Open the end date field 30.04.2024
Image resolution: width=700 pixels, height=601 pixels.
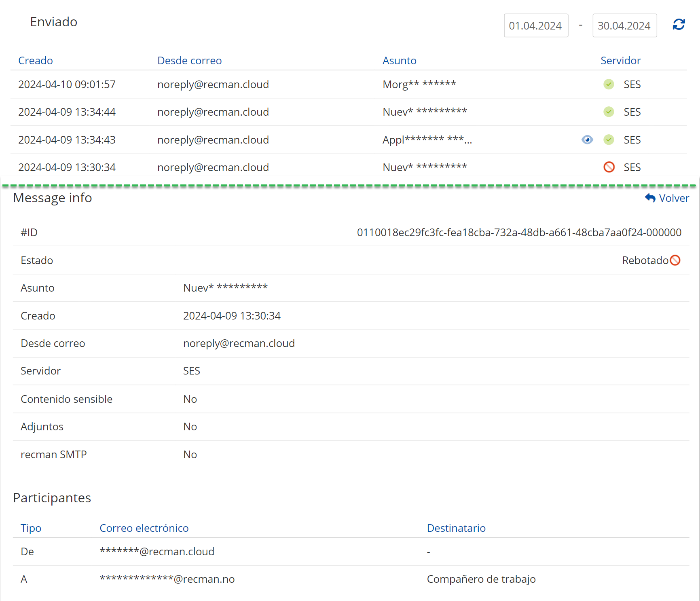[x=624, y=25]
